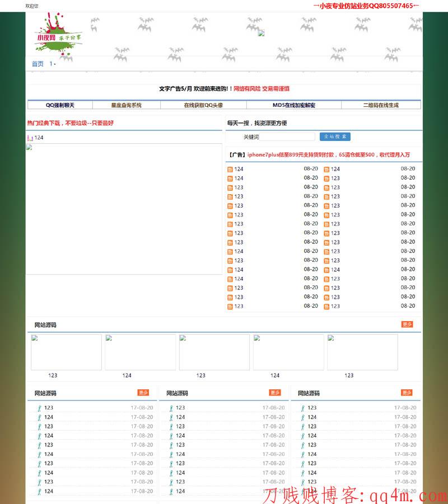Screen dimensions: 448x504
Task: Click the 关键词 search input field
Action: [x=287, y=137]
